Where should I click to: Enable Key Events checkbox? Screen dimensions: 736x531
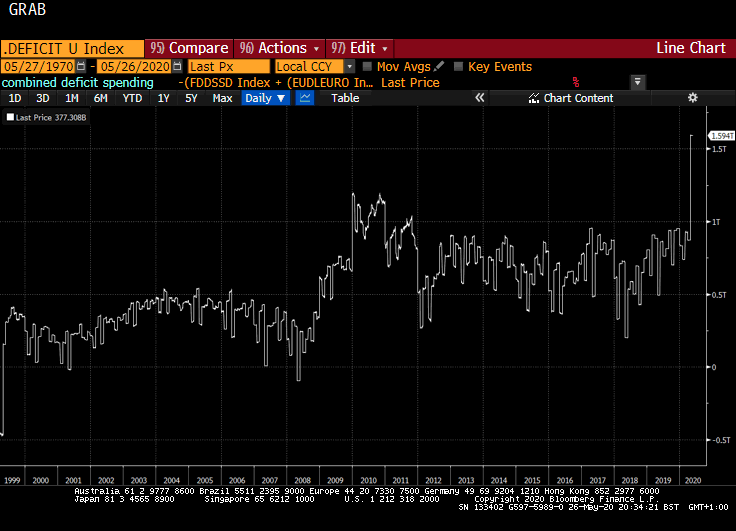(x=458, y=66)
